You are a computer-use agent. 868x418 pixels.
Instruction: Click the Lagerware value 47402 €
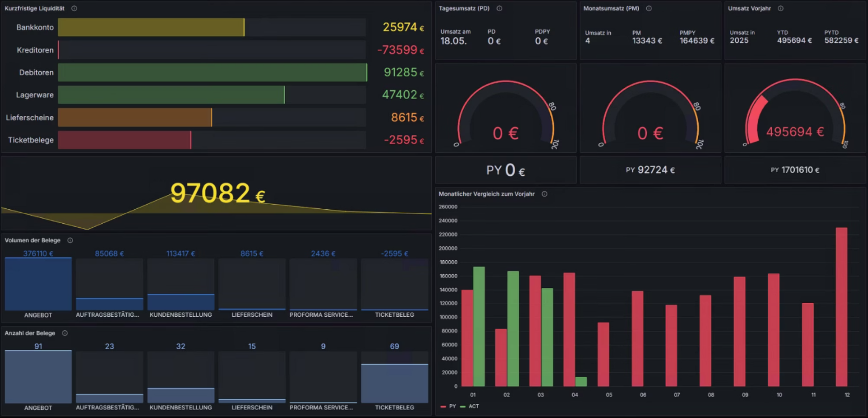pyautogui.click(x=403, y=94)
